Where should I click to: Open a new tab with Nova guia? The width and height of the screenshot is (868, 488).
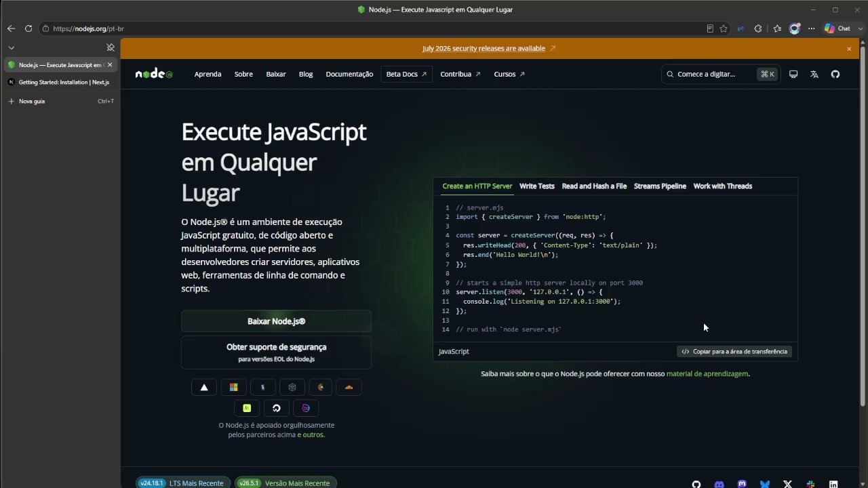click(60, 101)
